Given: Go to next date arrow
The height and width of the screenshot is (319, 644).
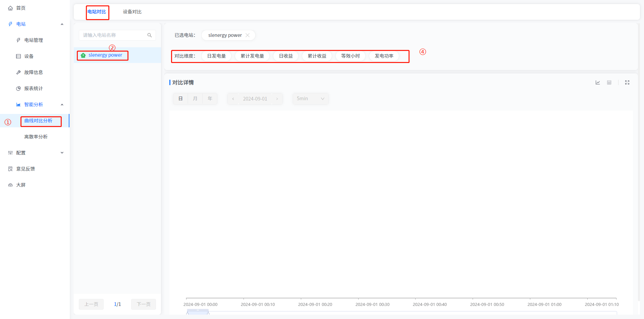Looking at the screenshot, I should (x=277, y=99).
